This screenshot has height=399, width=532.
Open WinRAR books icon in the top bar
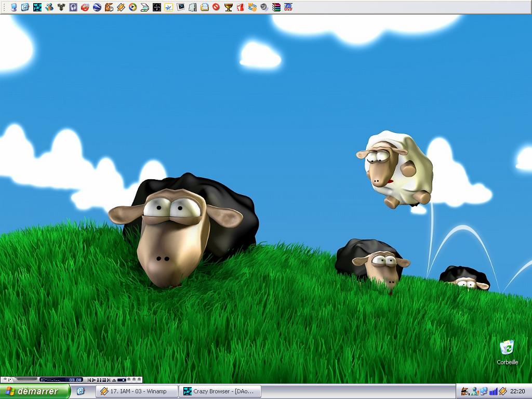276,7
